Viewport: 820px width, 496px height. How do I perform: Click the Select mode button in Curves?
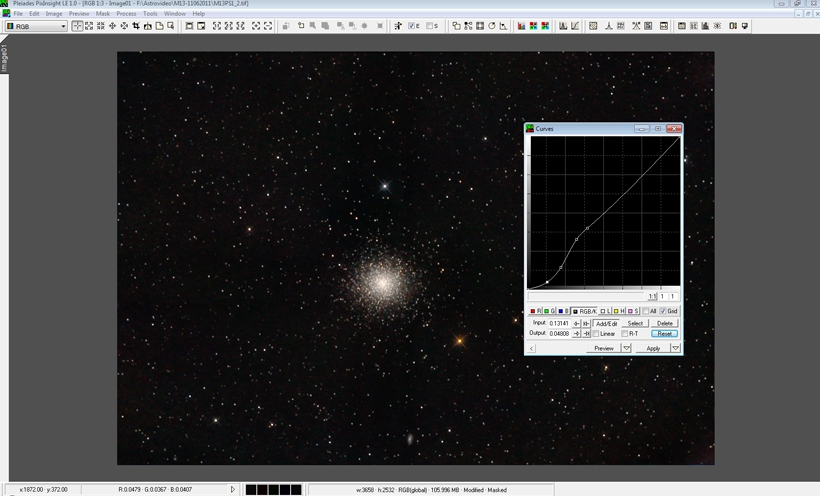pyautogui.click(x=635, y=323)
